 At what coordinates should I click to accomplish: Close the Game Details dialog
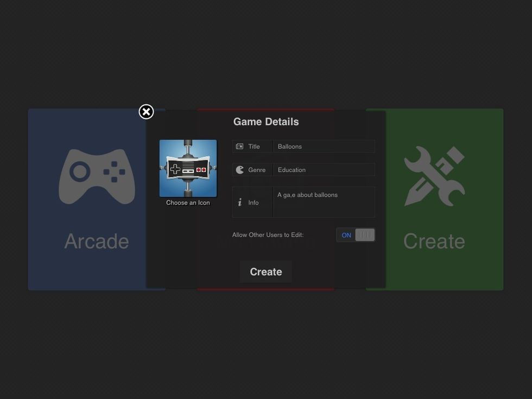pyautogui.click(x=146, y=112)
